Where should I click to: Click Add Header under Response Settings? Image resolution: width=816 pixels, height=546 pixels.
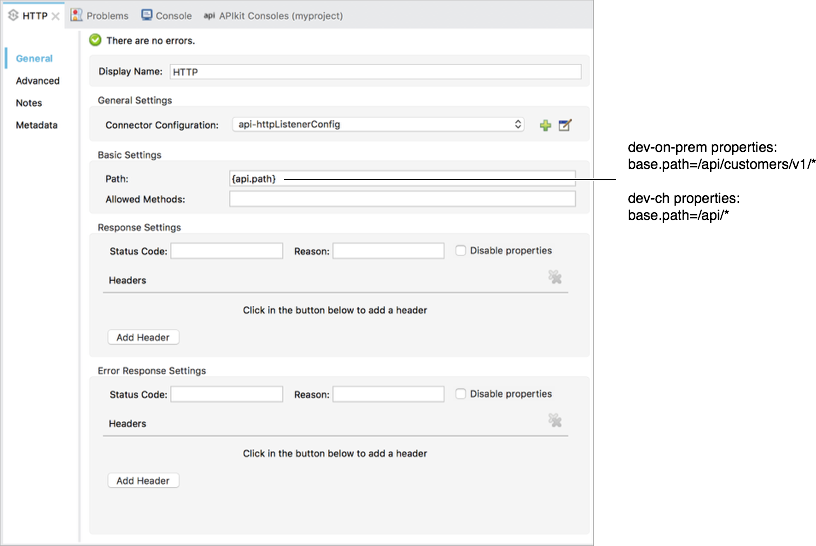[x=143, y=338]
